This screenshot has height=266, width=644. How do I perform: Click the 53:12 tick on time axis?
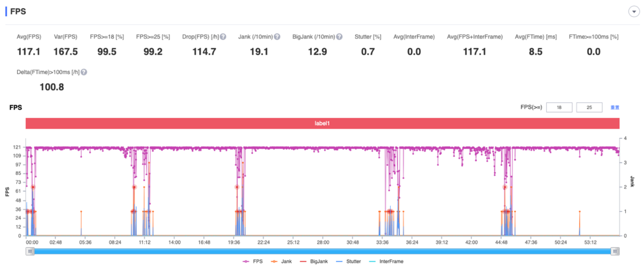pyautogui.click(x=590, y=242)
